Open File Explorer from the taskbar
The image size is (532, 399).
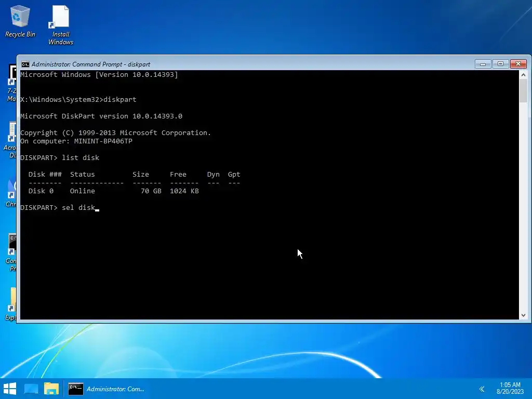tap(51, 389)
